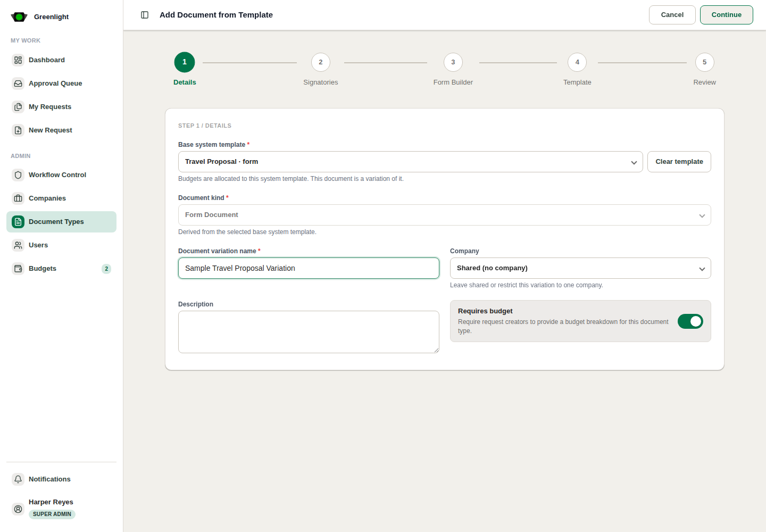Click the New Request file-plus icon
This screenshot has width=766, height=532.
[x=18, y=130]
